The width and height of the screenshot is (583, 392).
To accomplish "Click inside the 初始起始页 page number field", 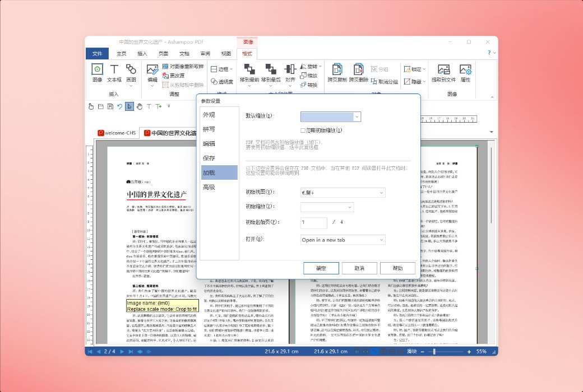I will [x=313, y=222].
